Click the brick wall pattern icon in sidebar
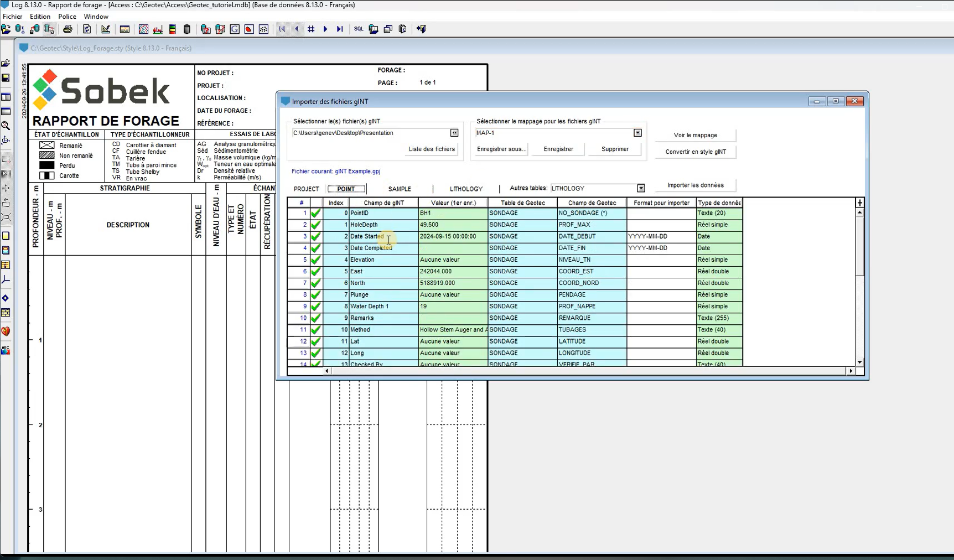 click(6, 313)
